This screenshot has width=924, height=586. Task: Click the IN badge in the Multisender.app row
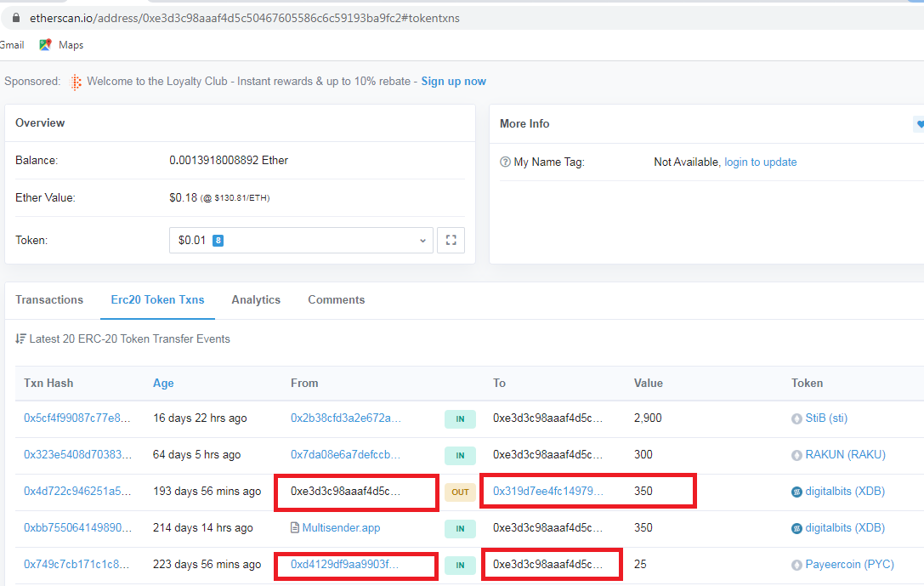[x=460, y=528]
